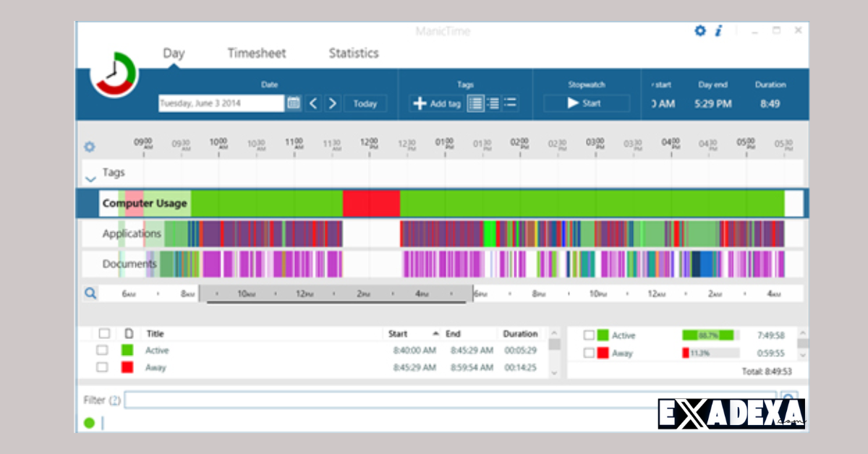The height and width of the screenshot is (454, 868).
Task: Open the calendar date picker icon
Action: [x=294, y=103]
